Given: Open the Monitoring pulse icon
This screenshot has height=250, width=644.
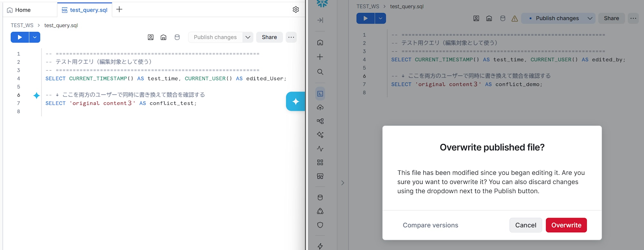Looking at the screenshot, I should [320, 149].
